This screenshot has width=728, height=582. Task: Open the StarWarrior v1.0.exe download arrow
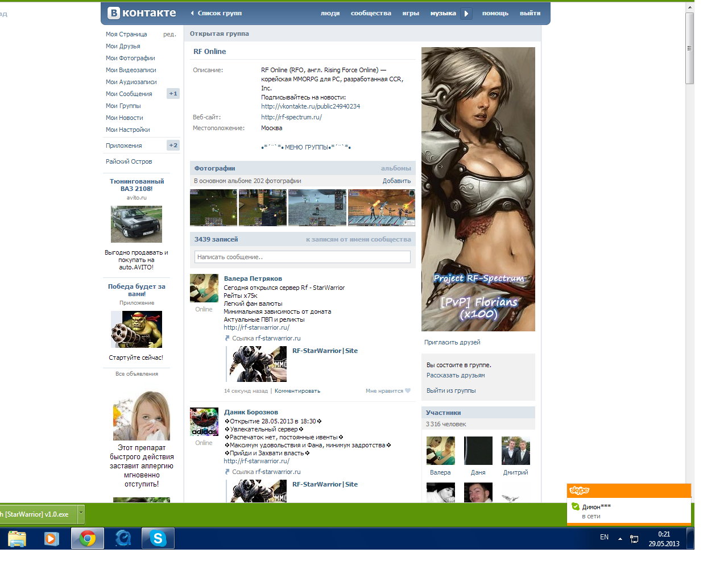81,514
